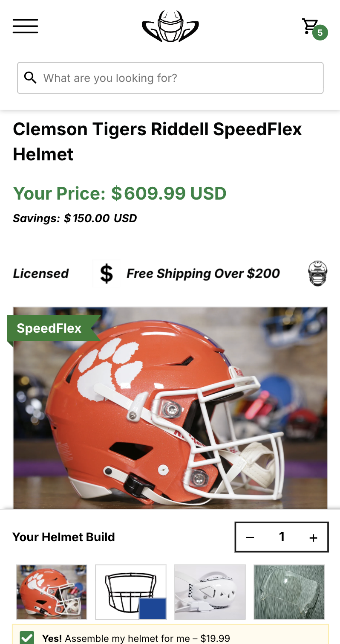Viewport: 340px width, 644px height.
Task: Click the Free Shipping Over $200 text
Action: tap(203, 274)
